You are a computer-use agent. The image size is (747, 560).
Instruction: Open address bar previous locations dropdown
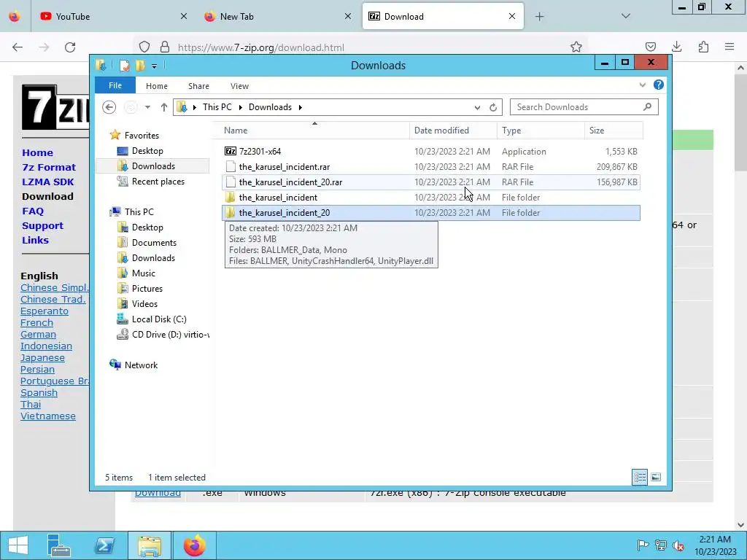[477, 108]
